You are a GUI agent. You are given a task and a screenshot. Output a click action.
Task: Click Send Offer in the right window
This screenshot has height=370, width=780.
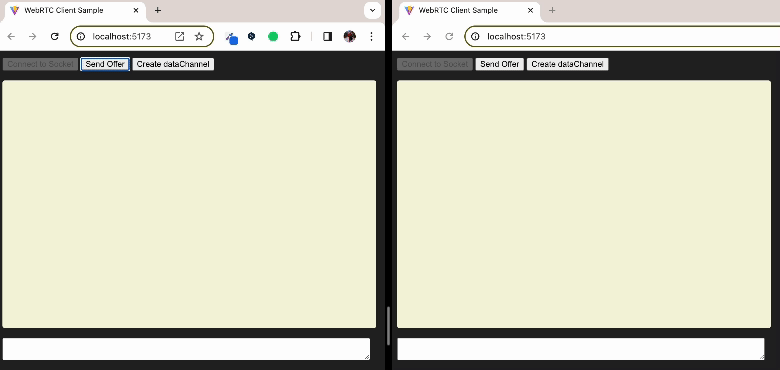click(499, 64)
